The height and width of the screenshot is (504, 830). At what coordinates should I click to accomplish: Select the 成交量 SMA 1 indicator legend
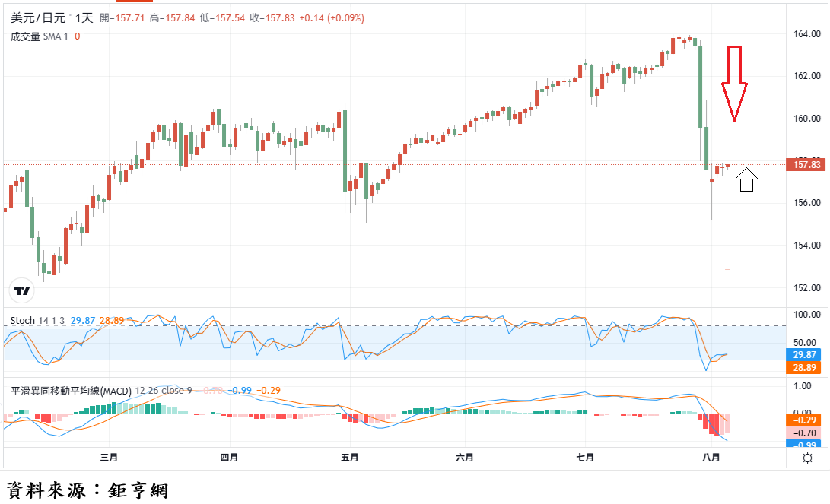pyautogui.click(x=39, y=36)
